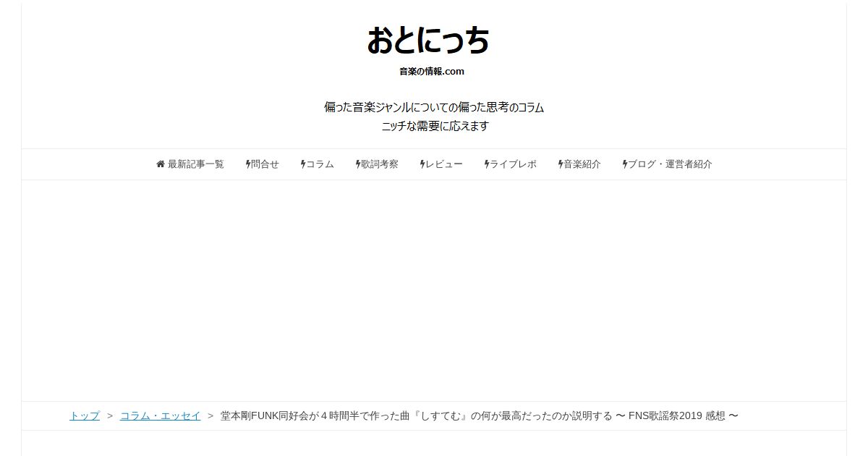Viewport: 868px width, 456px height.
Task: Click the bolt icon before ライブレポ
Action: point(487,164)
